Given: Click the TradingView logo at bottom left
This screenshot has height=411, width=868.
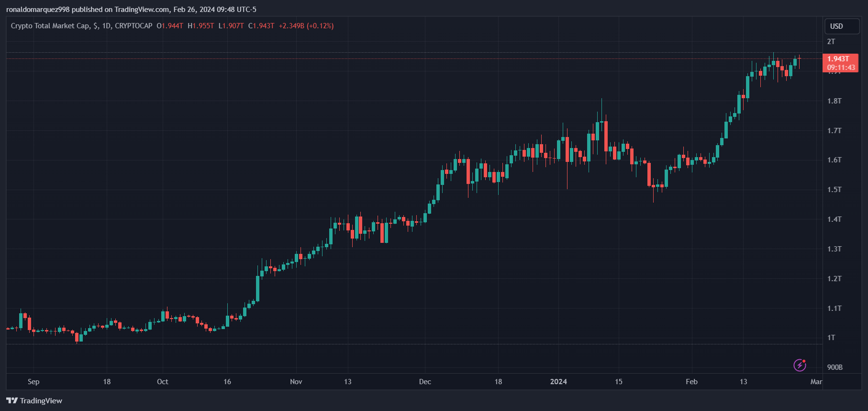Looking at the screenshot, I should pos(34,400).
